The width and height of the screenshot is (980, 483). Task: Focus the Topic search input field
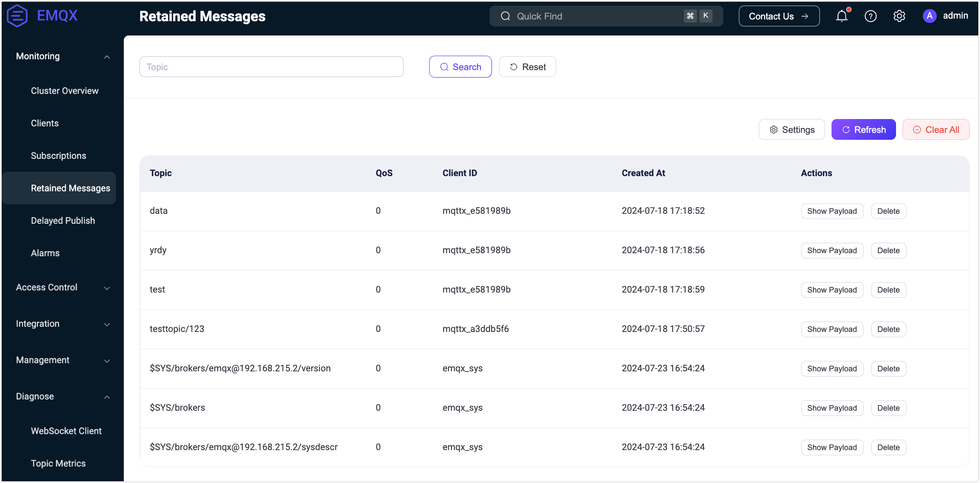[x=271, y=67]
